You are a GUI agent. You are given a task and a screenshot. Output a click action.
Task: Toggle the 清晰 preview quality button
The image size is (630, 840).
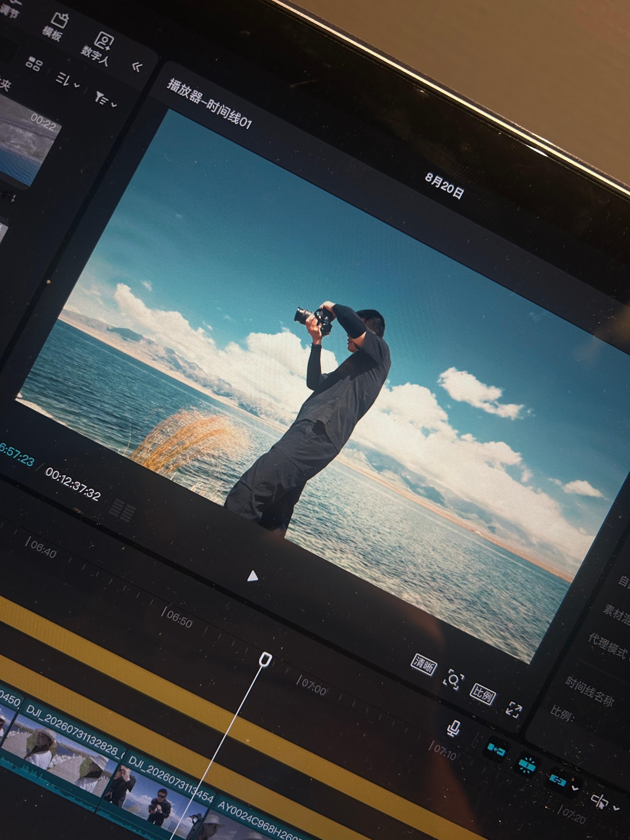click(x=424, y=665)
